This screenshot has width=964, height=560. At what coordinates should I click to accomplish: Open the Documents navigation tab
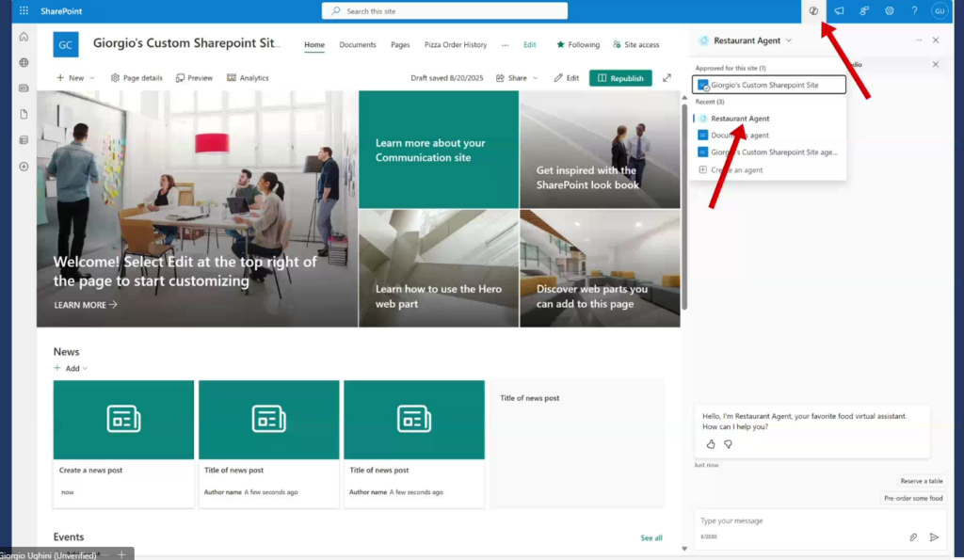coord(358,45)
